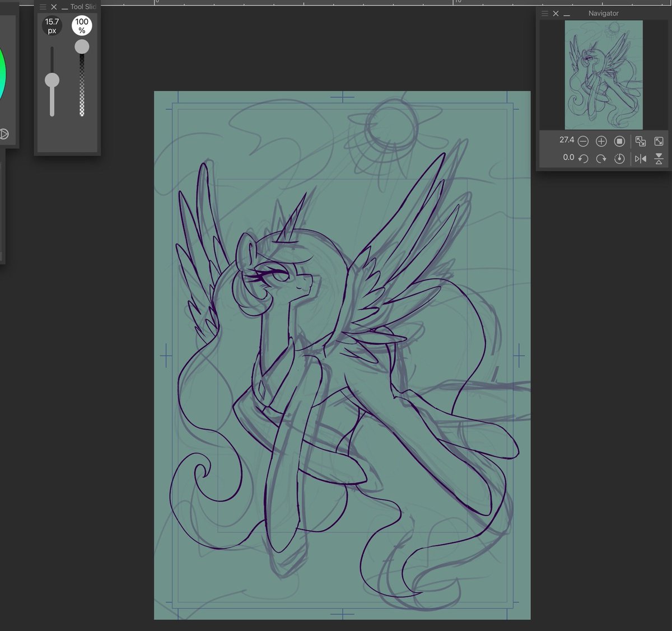Click the 27.4 zoom value in Navigator
The width and height of the screenshot is (672, 631).
coord(567,140)
